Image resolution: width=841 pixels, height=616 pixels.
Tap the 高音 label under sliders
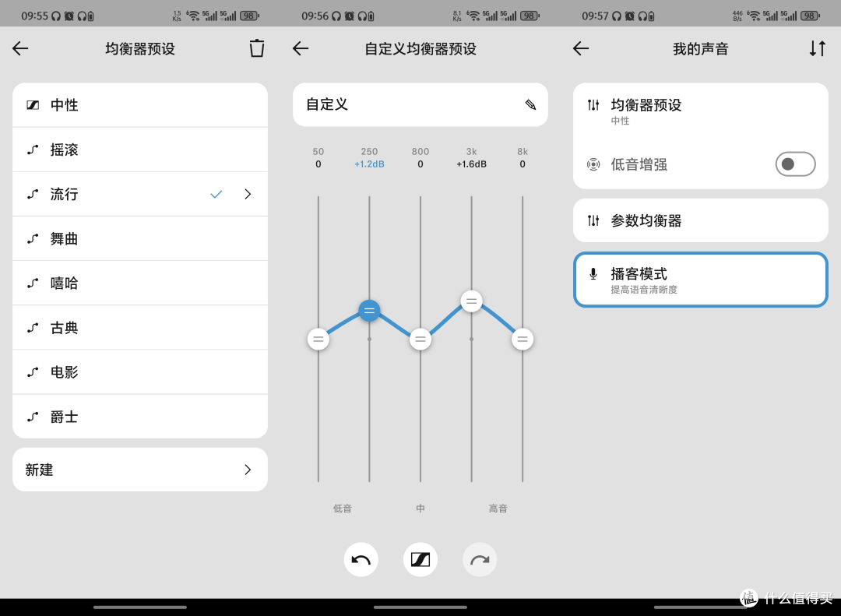pyautogui.click(x=498, y=509)
